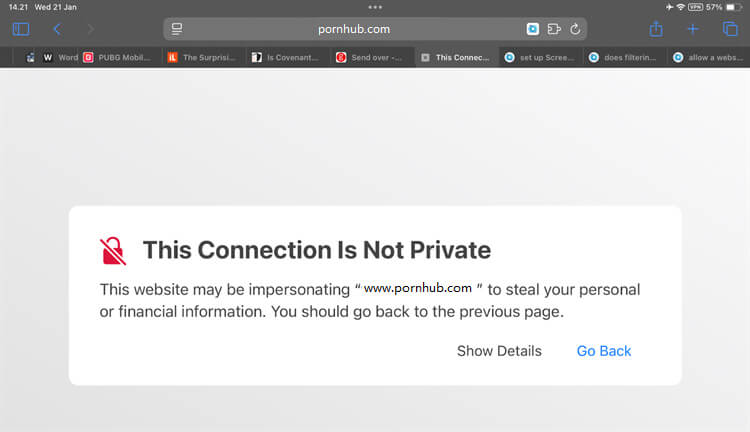Image resolution: width=750 pixels, height=432 pixels.
Task: Show Details of the connection warning
Action: pos(499,351)
